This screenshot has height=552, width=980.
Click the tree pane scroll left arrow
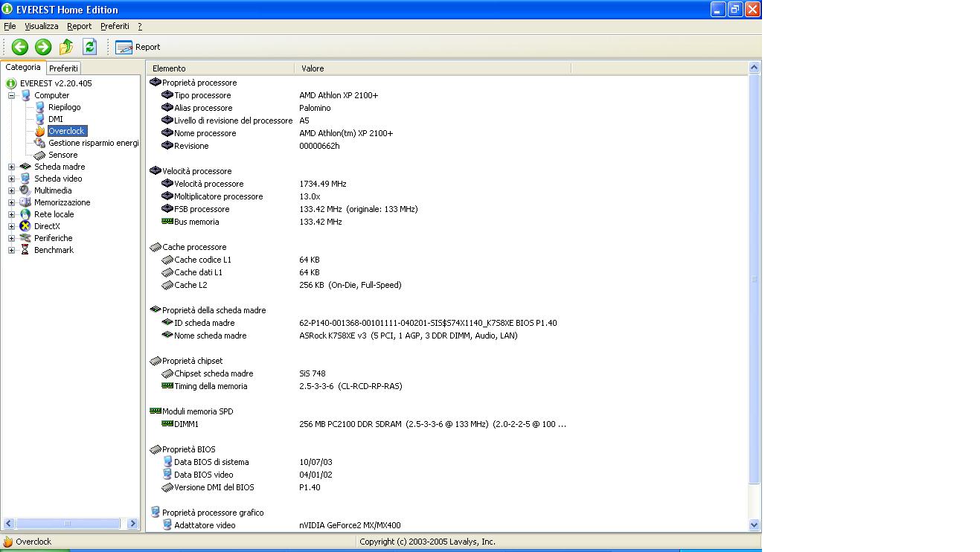(8, 524)
